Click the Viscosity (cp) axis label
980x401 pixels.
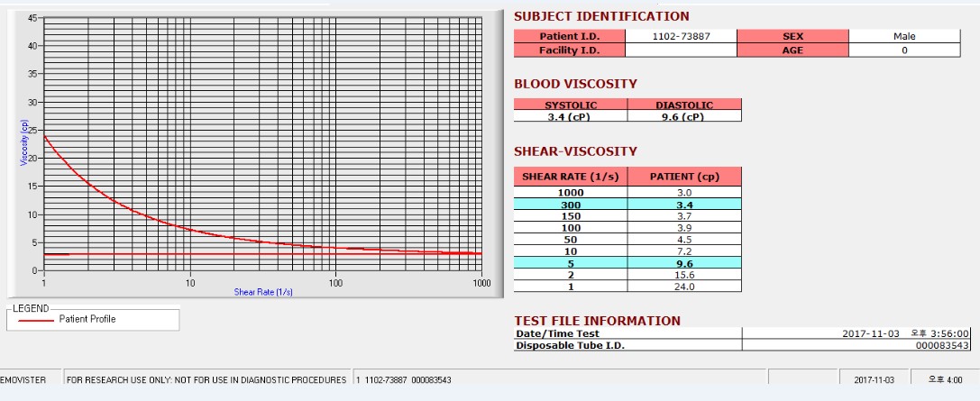tap(24, 142)
